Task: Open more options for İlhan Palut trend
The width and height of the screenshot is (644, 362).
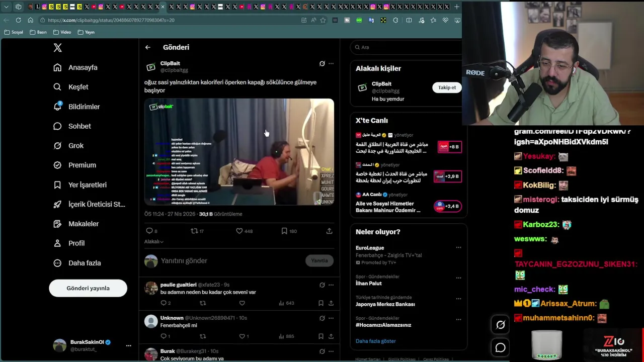Action: 458,278
